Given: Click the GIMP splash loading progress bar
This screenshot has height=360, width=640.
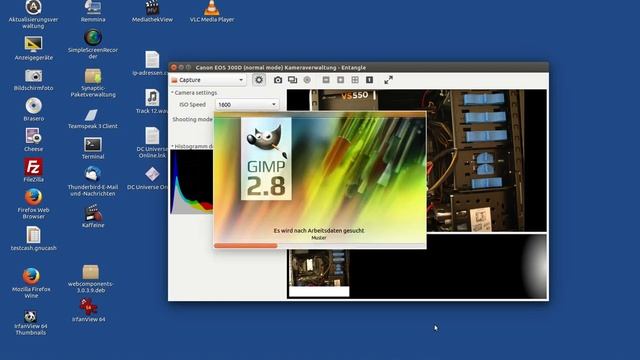Looking at the screenshot, I should 320,246.
